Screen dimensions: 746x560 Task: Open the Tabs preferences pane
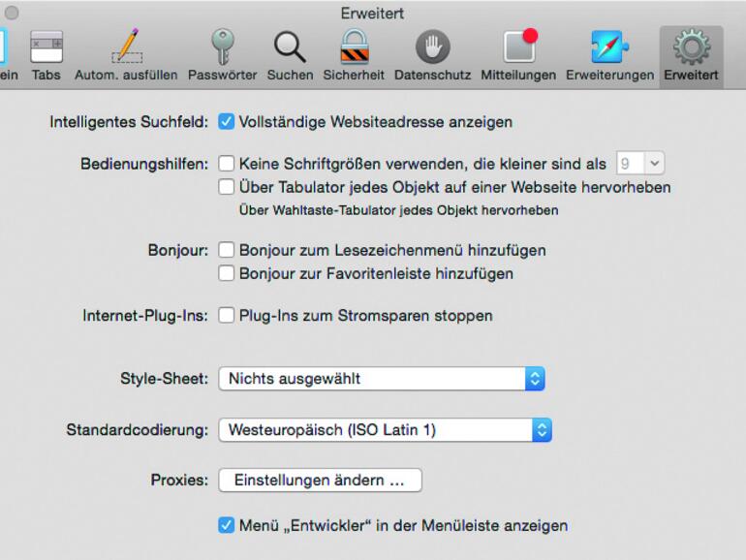pyautogui.click(x=47, y=55)
